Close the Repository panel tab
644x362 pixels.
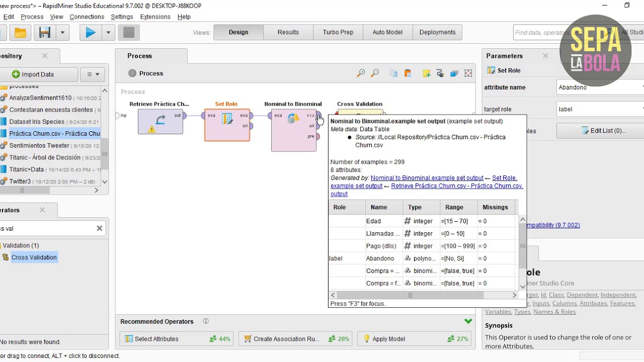(x=45, y=56)
